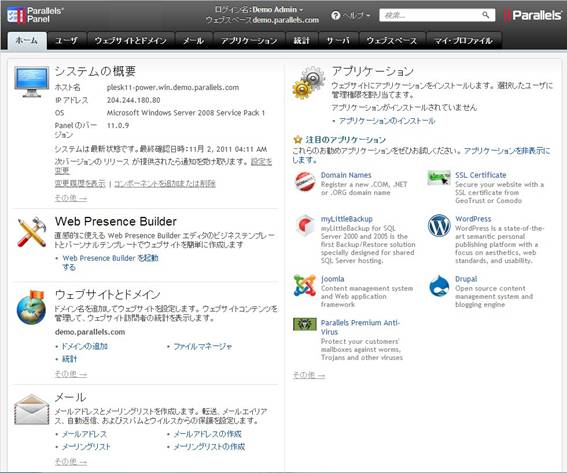Screen dimensions: 567x473
Task: Open the Drupal link
Action: [x=466, y=279]
